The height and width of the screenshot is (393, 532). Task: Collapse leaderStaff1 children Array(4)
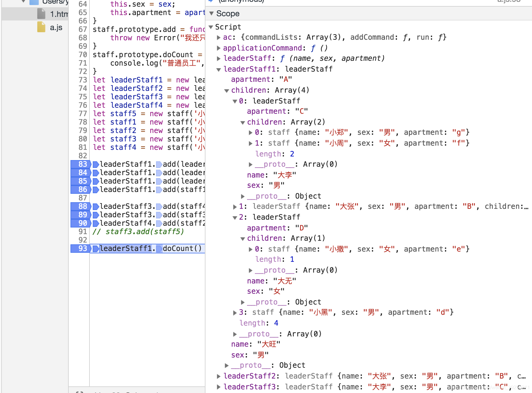(227, 91)
